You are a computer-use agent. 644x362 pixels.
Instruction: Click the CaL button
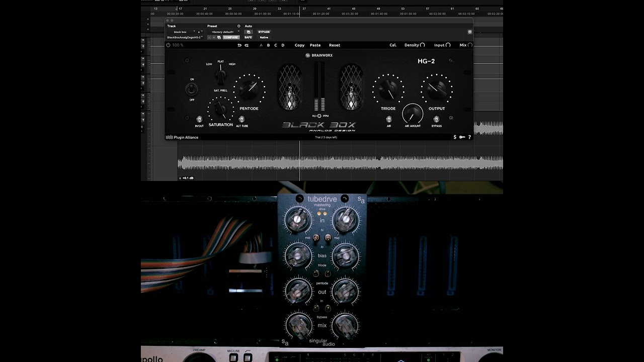tap(393, 45)
